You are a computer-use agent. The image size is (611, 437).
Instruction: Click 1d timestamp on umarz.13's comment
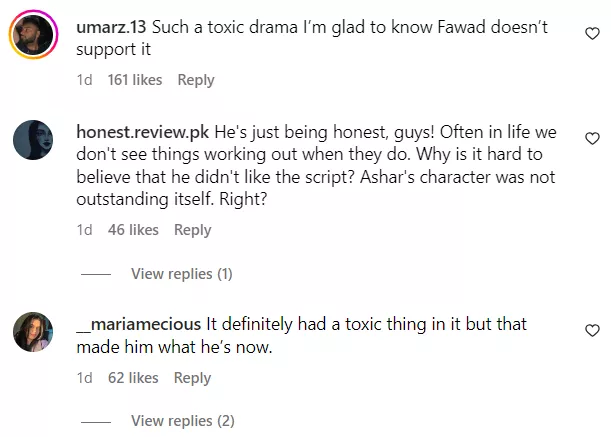pyautogui.click(x=84, y=80)
